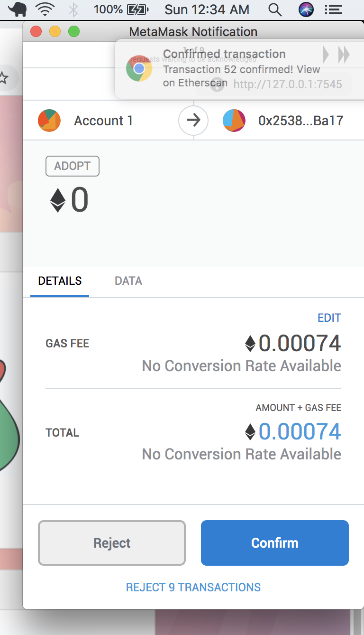Image resolution: width=364 pixels, height=635 pixels.
Task: Select the DETAILS tab
Action: pos(60,281)
